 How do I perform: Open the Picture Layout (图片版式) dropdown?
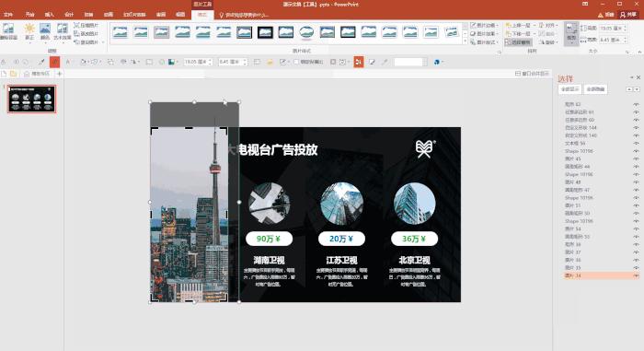click(x=484, y=42)
